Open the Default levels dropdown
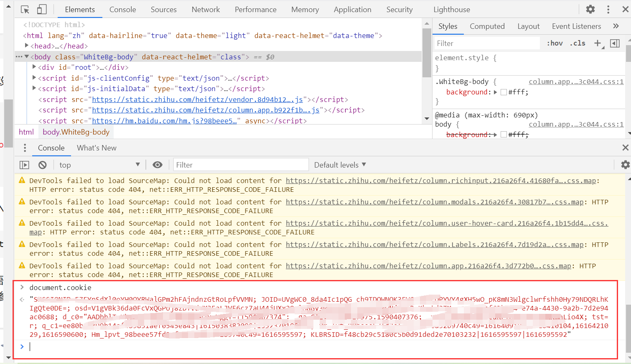631x364 pixels. click(x=340, y=164)
